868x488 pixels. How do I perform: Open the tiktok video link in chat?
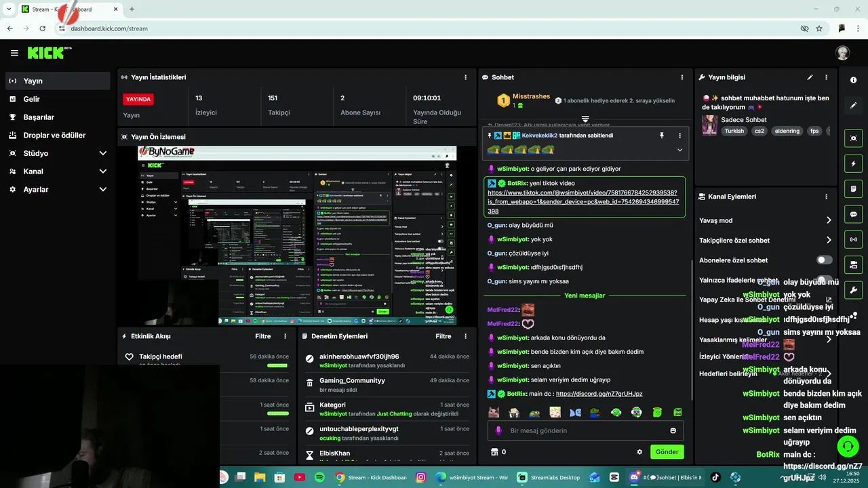pyautogui.click(x=583, y=202)
